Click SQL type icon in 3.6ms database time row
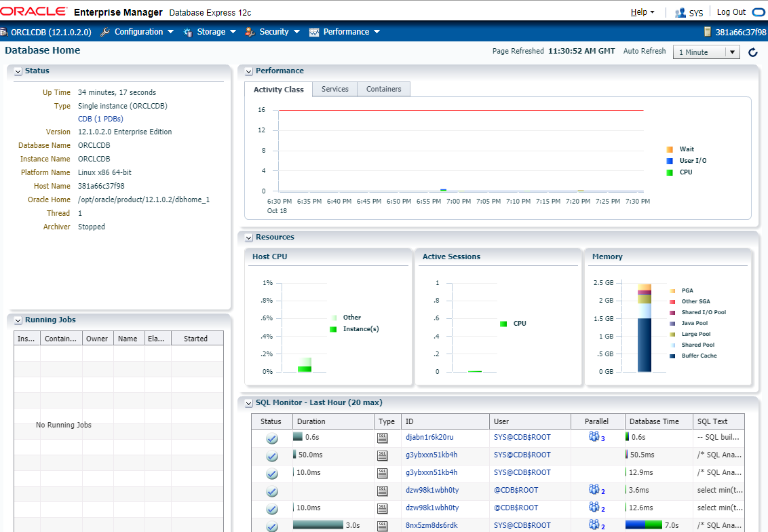Viewport: 768px width, 532px height. click(383, 491)
